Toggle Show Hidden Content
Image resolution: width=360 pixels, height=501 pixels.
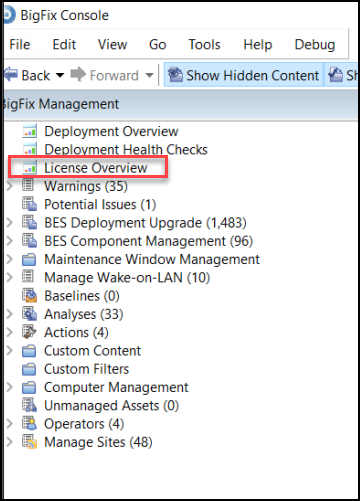(x=243, y=75)
